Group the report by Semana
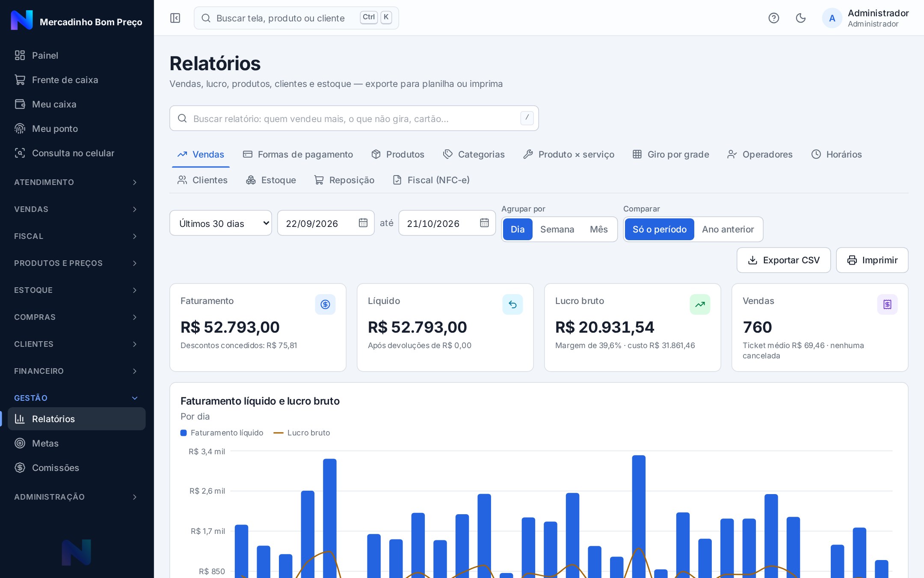The height and width of the screenshot is (578, 924). tap(557, 229)
